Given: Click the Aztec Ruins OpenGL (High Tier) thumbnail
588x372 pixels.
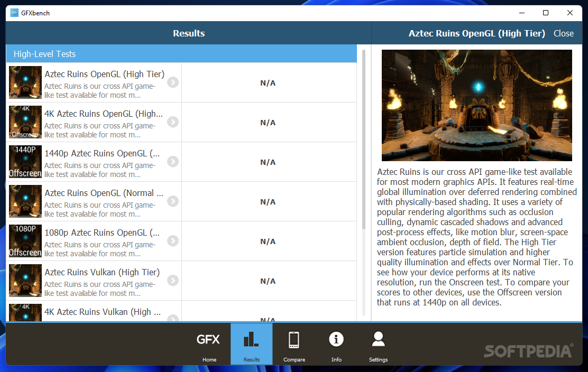Looking at the screenshot, I should click(25, 82).
